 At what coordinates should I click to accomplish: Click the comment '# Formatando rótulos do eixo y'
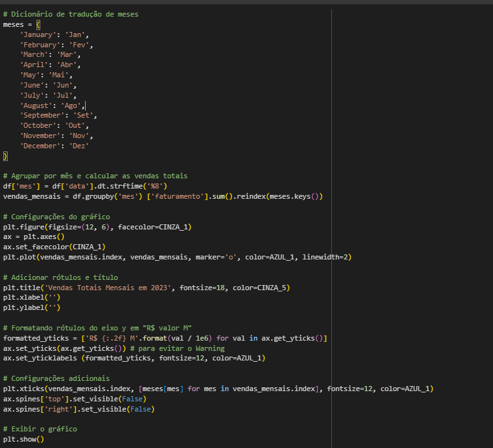click(97, 328)
